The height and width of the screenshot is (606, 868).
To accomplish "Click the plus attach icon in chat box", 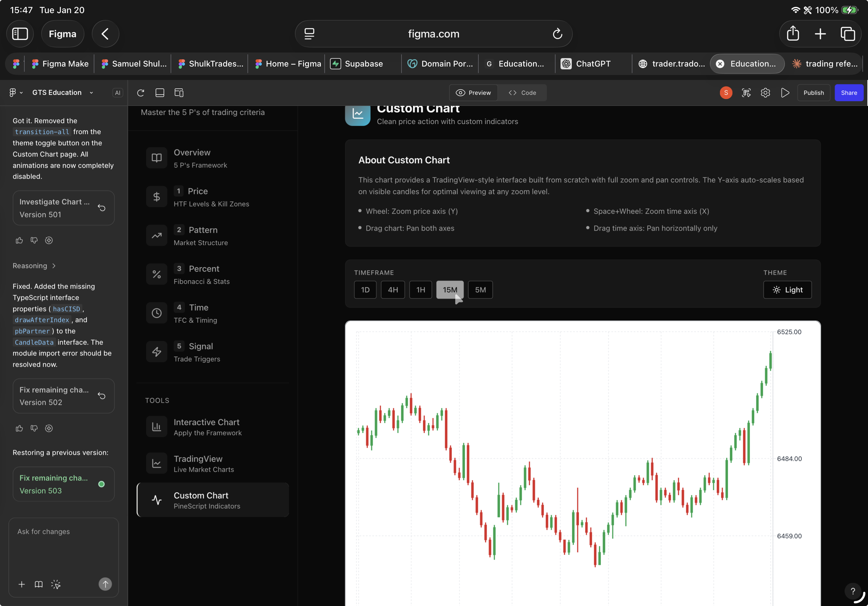I will tap(22, 584).
